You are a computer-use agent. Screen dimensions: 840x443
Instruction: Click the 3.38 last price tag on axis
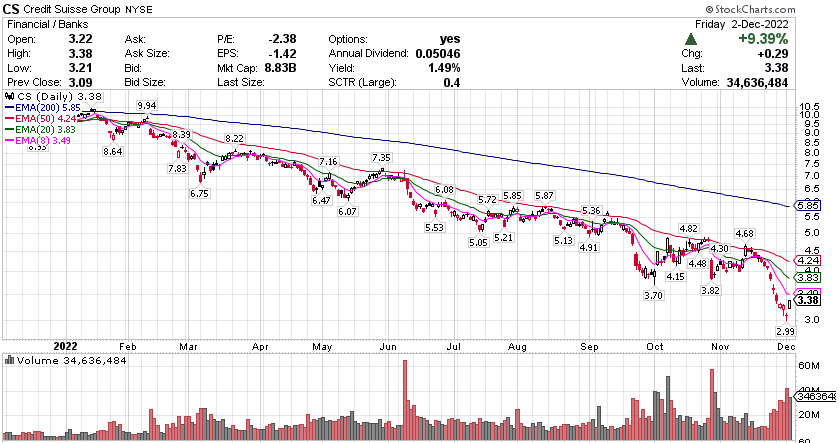click(x=808, y=300)
